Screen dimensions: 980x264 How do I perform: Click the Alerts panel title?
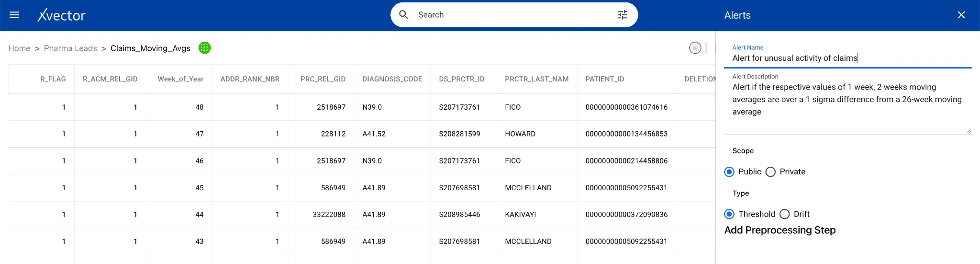coord(737,15)
